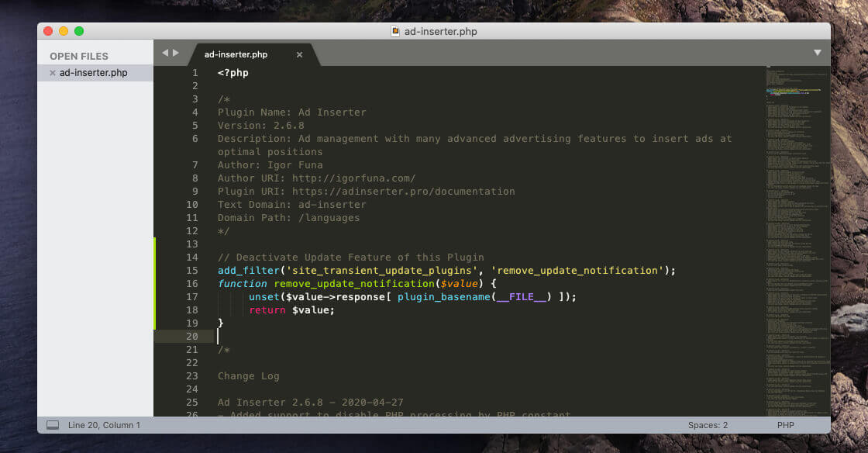The image size is (868, 453).
Task: Close ad-inserter.php in the Open Files sidebar
Action: (53, 73)
